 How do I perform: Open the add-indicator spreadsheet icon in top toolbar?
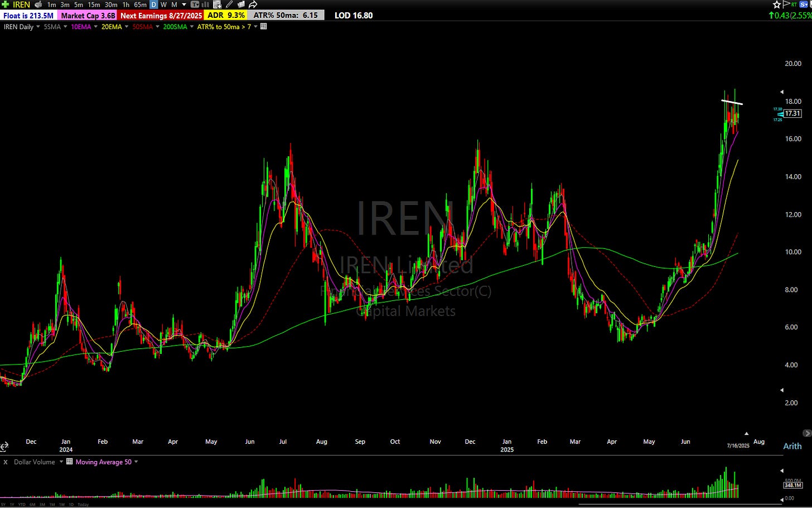click(217, 4)
